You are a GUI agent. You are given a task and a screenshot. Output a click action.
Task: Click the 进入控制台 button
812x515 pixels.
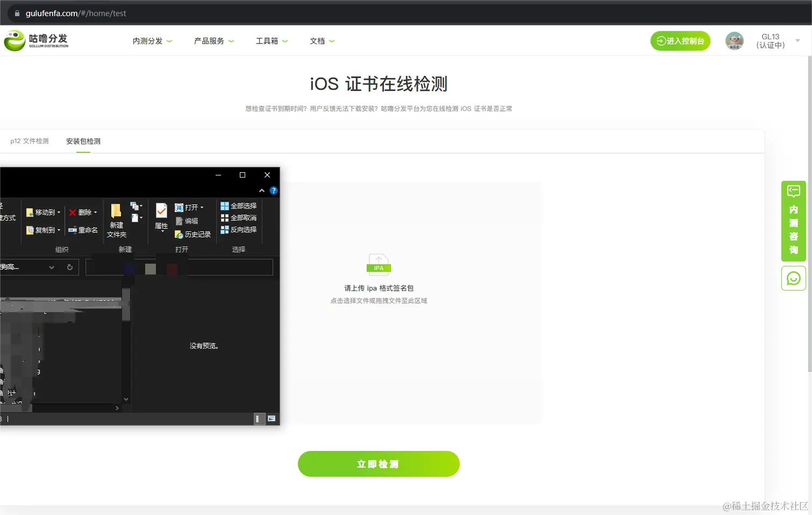point(680,40)
